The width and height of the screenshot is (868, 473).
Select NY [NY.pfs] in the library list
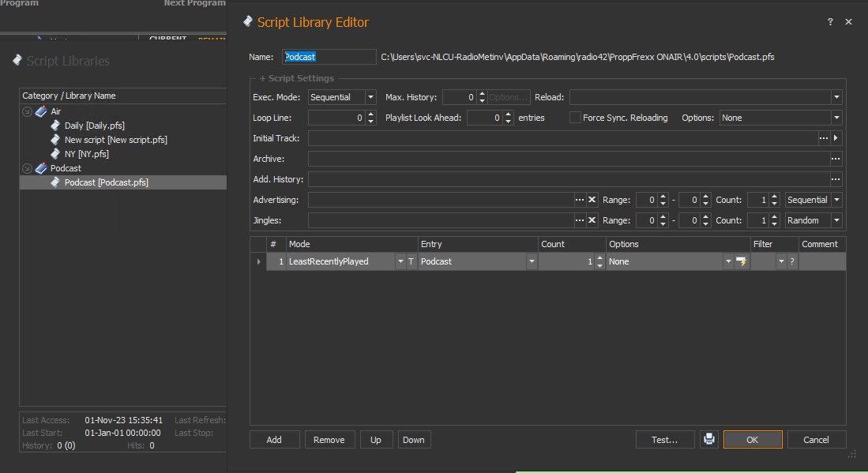click(86, 154)
